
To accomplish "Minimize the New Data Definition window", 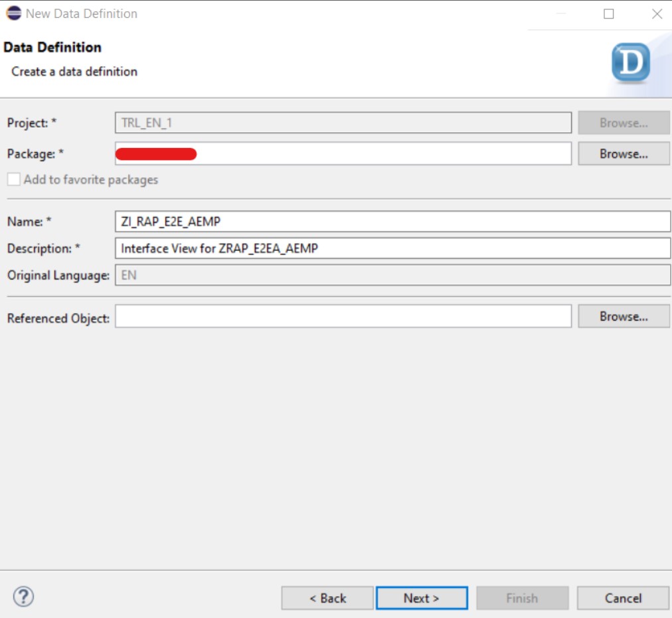I will pyautogui.click(x=561, y=14).
